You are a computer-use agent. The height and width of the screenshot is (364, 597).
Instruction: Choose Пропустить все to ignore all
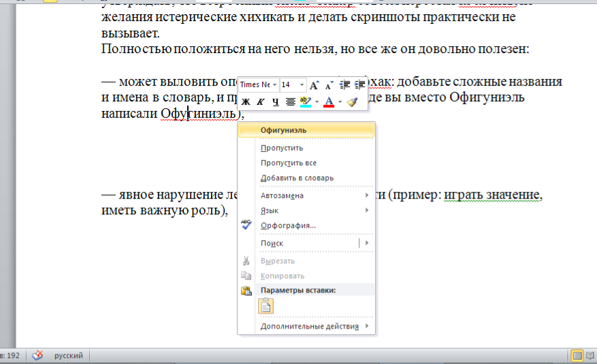(288, 163)
